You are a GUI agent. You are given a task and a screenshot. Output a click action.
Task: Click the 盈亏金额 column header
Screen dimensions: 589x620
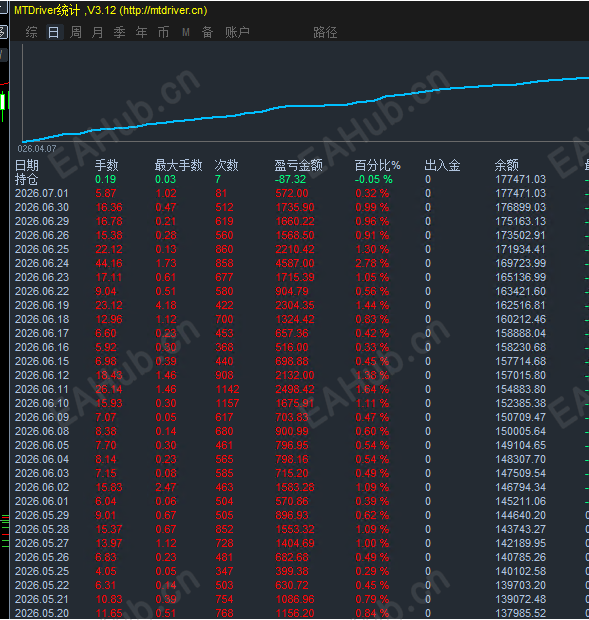point(298,165)
